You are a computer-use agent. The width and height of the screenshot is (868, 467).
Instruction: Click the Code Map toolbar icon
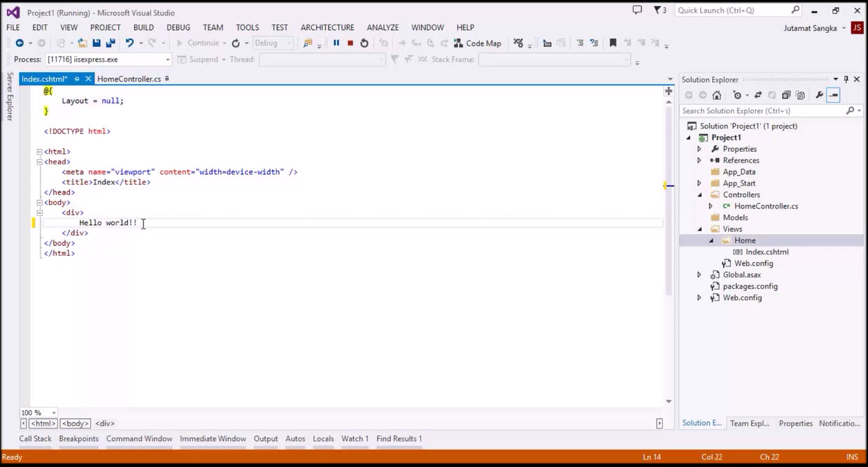(x=478, y=43)
